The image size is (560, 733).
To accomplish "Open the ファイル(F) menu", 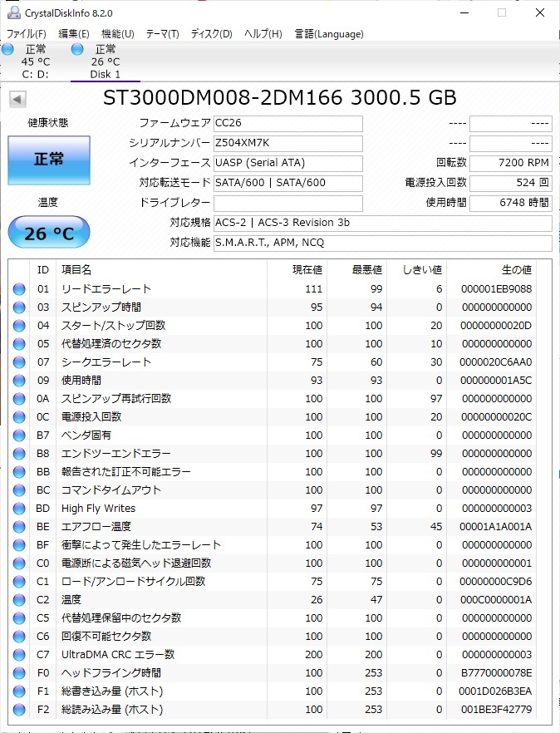I will pos(27,33).
